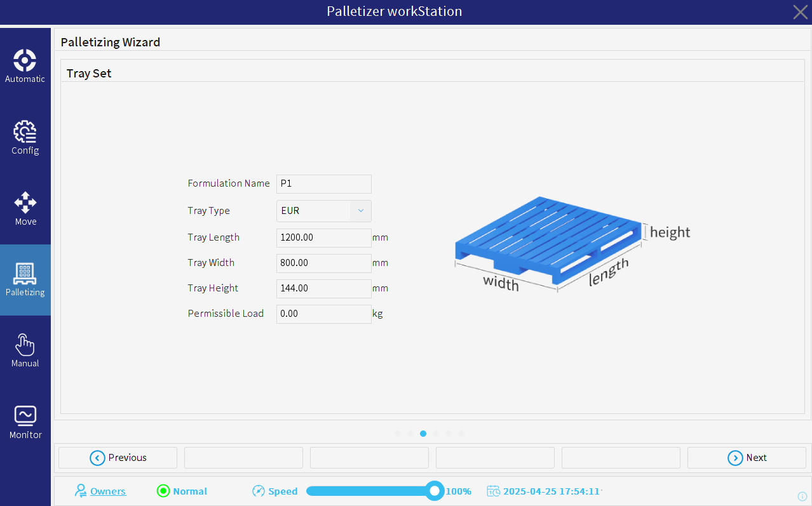The image size is (812, 506).
Task: Click the Permissible Load label
Action: pyautogui.click(x=226, y=314)
